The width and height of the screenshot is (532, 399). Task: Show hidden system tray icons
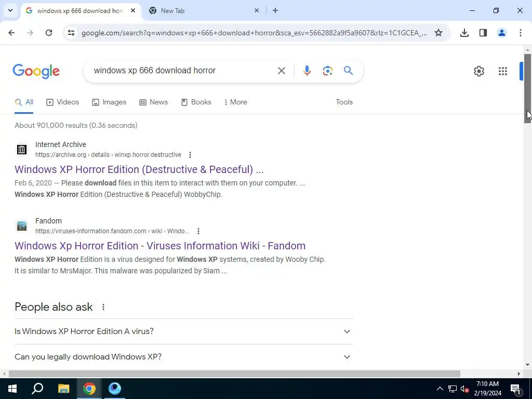pyautogui.click(x=440, y=389)
